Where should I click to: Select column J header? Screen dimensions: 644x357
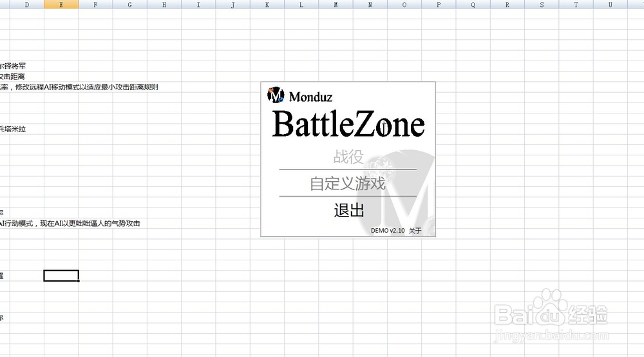[233, 5]
